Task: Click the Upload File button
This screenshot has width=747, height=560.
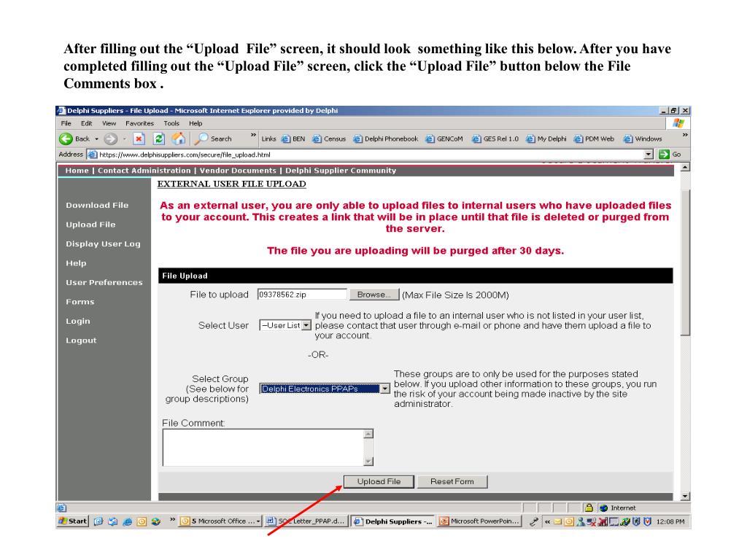Action: click(379, 481)
